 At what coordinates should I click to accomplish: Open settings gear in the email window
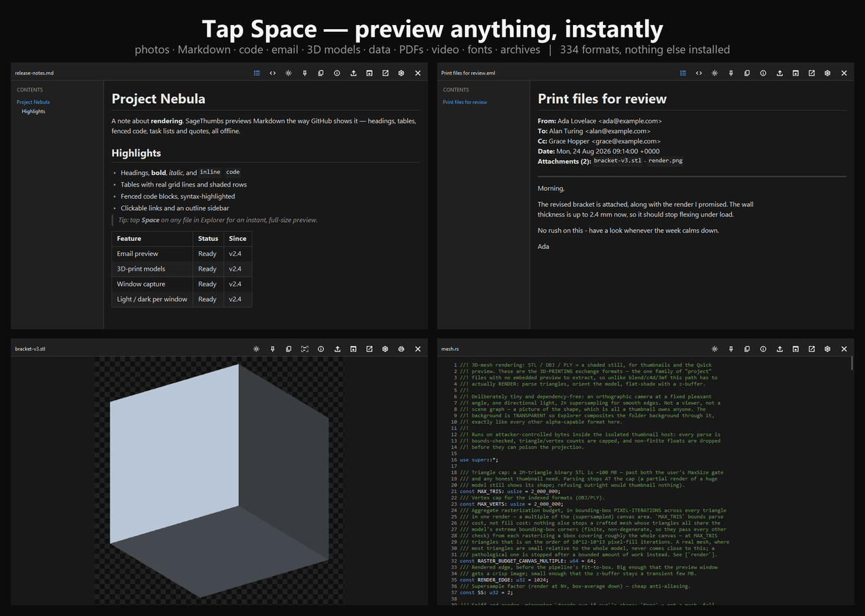pyautogui.click(x=828, y=73)
